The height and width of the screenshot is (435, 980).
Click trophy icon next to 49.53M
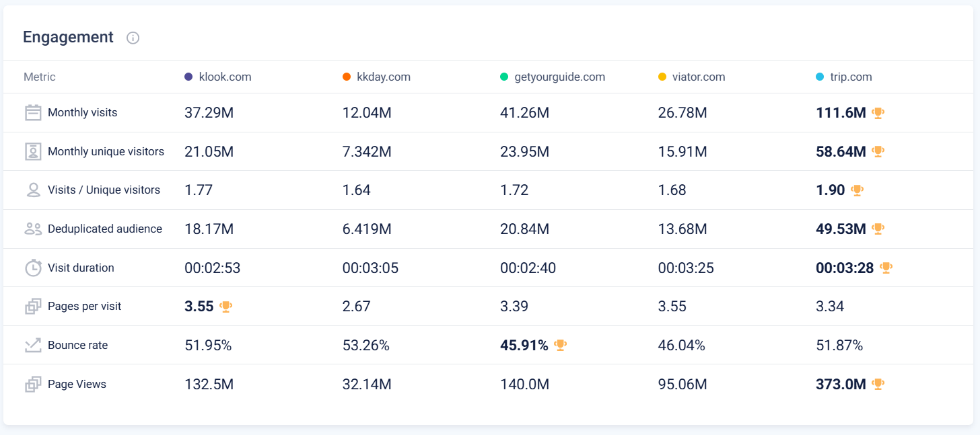tap(878, 229)
